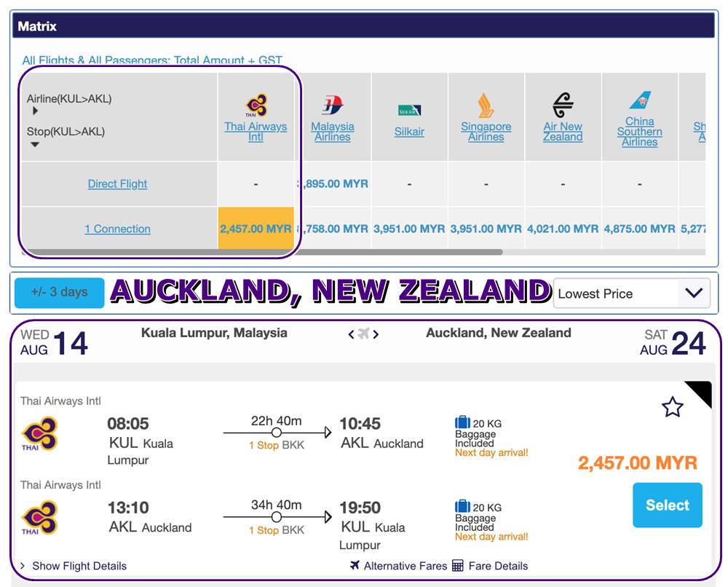Select the 2,457.00 MYR highlighted fare cell
This screenshot has height=587, width=728.
tap(256, 229)
